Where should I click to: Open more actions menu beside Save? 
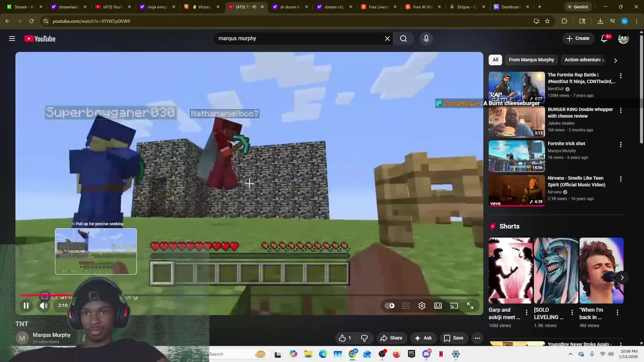coord(477,338)
